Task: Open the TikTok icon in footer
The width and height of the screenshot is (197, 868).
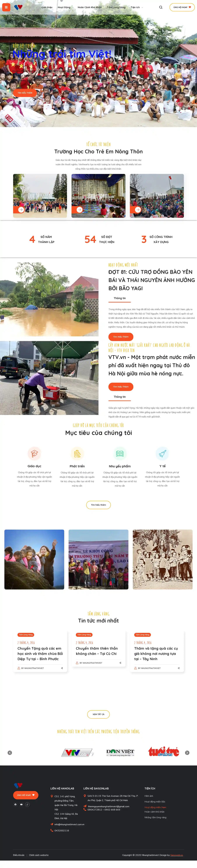Action: 27,804
